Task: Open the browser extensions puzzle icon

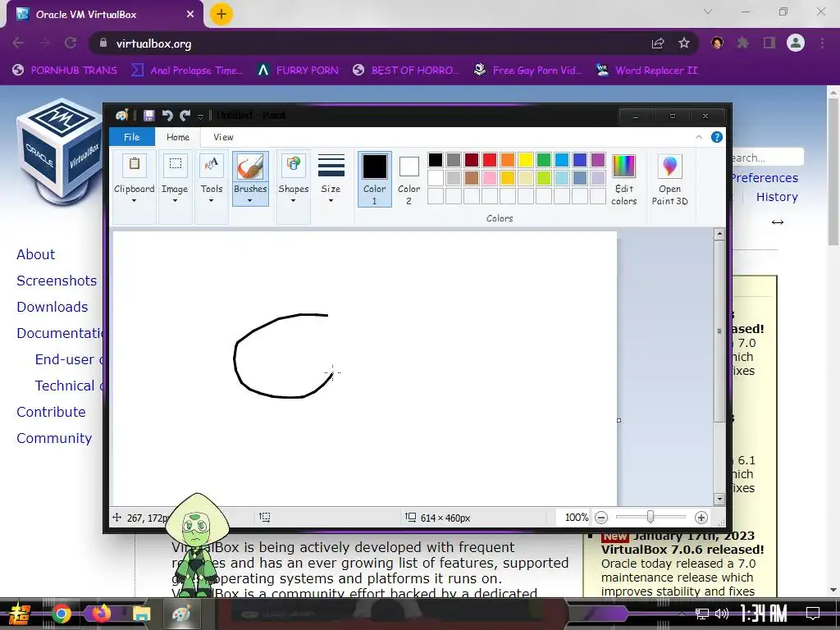Action: (x=742, y=43)
